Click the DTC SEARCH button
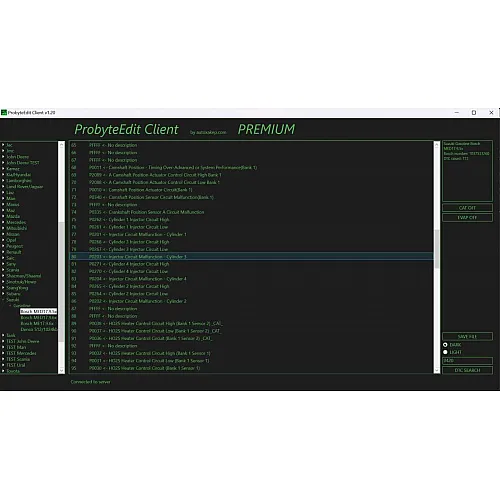This screenshot has width=500, height=500. [467, 370]
